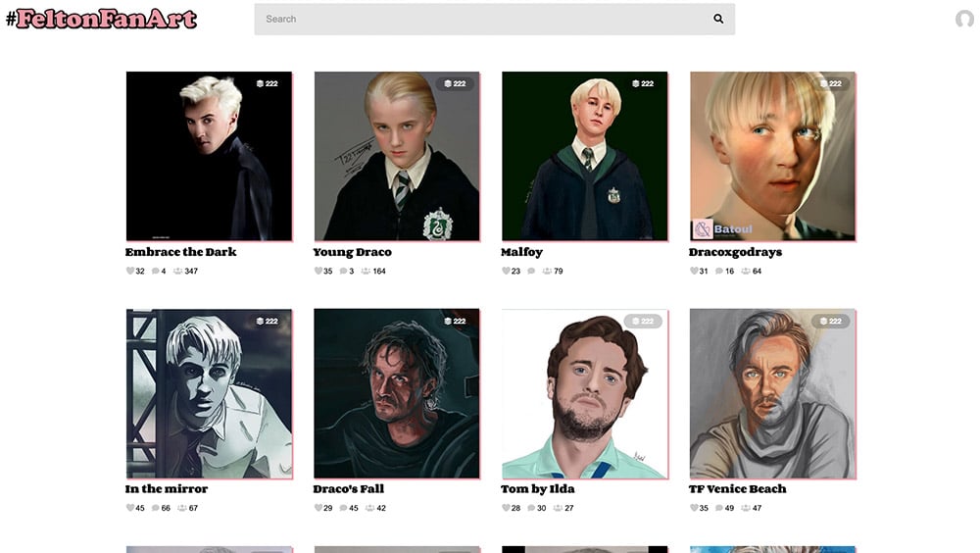The height and width of the screenshot is (553, 980).
Task: Like TF Venice Beach with heart icon
Action: coord(694,508)
